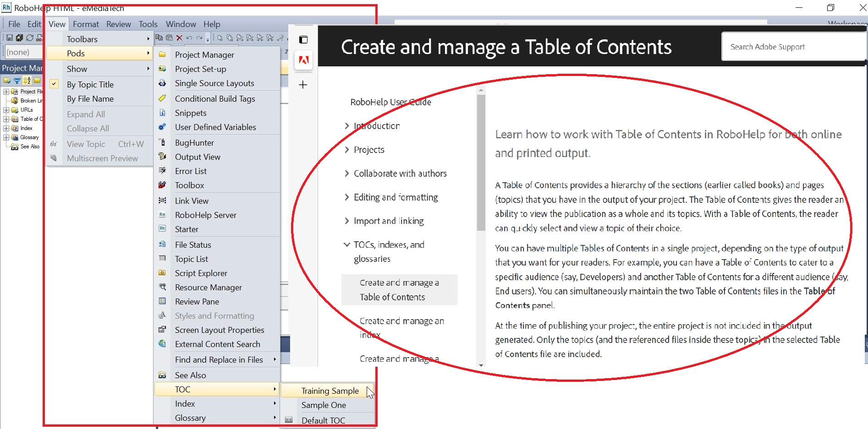Open the BugHunter pod
868x429 pixels.
(217, 142)
